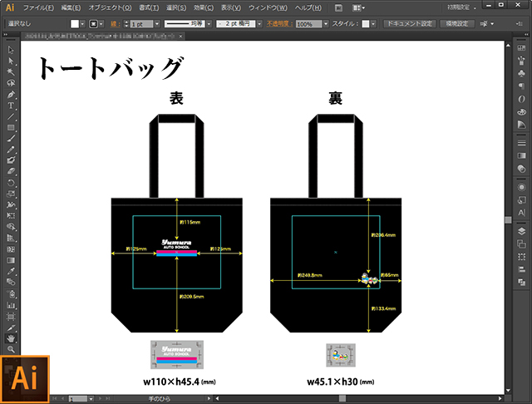Open the arrange documents dropdown
Viewport: 532px width, 404px height.
pyautogui.click(x=358, y=7)
